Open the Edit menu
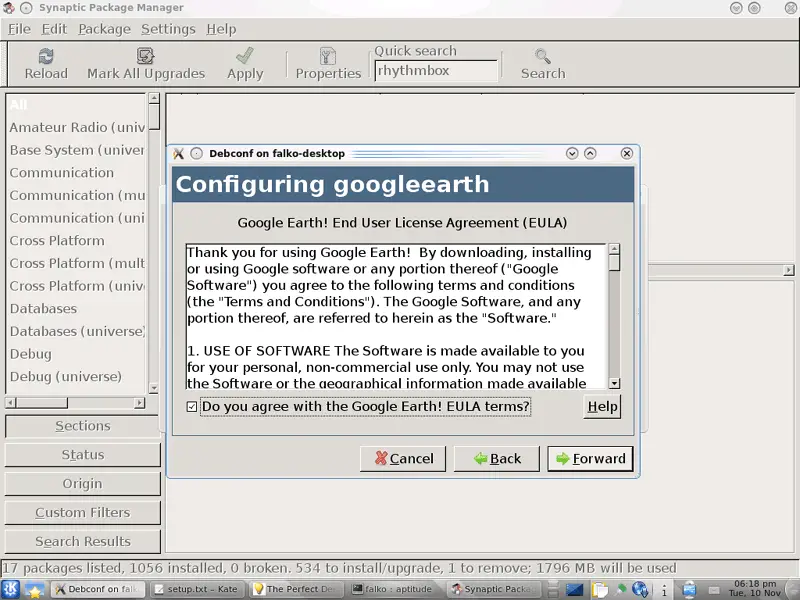The width and height of the screenshot is (800, 600). 54,29
